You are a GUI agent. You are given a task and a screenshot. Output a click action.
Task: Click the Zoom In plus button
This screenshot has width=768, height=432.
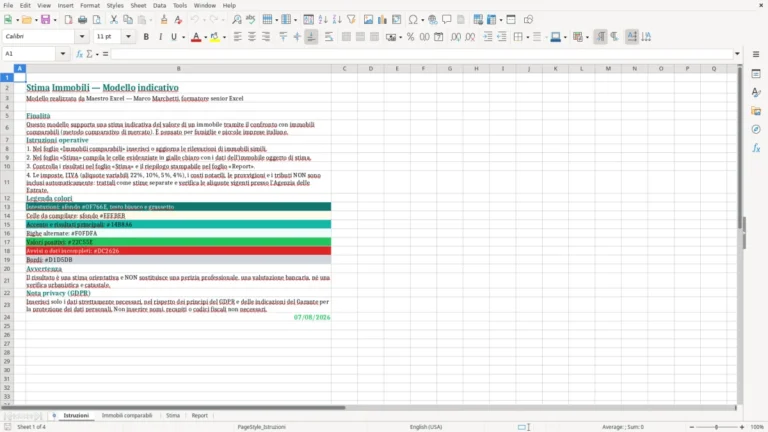742,427
